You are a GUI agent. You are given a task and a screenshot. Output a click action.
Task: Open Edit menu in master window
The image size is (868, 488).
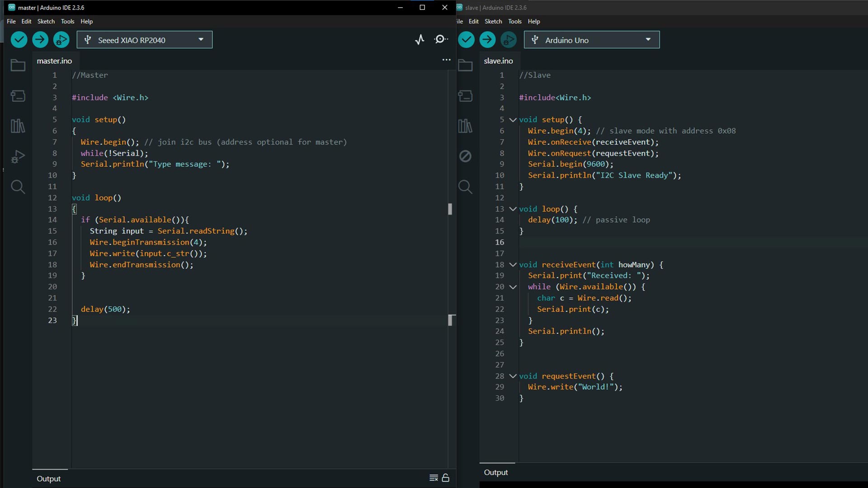pyautogui.click(x=26, y=21)
